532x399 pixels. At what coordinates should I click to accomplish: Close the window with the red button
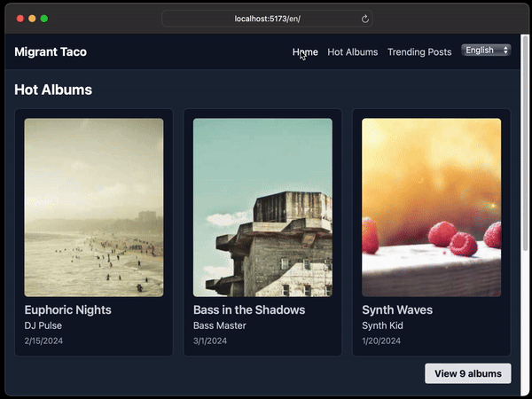pyautogui.click(x=20, y=19)
